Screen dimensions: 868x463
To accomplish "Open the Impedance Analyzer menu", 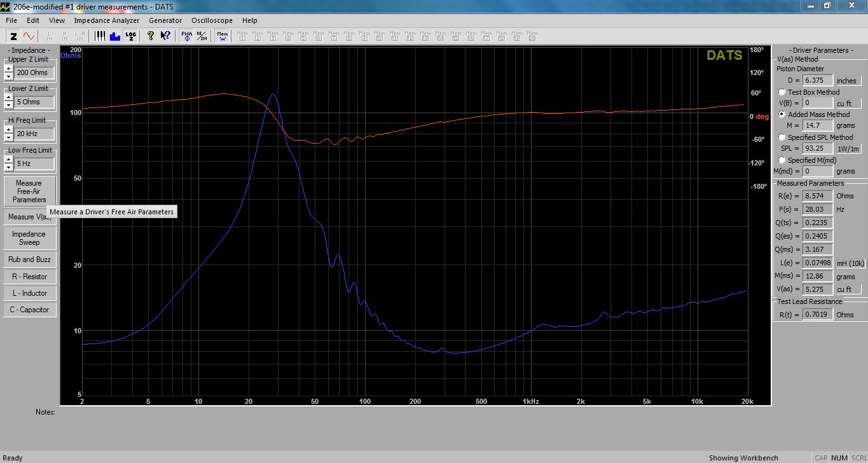I will pyautogui.click(x=107, y=20).
